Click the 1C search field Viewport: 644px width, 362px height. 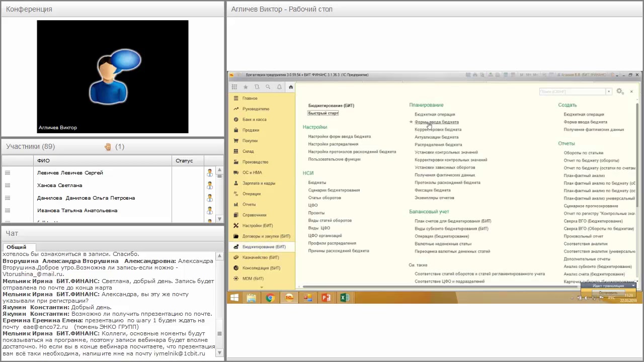572,92
